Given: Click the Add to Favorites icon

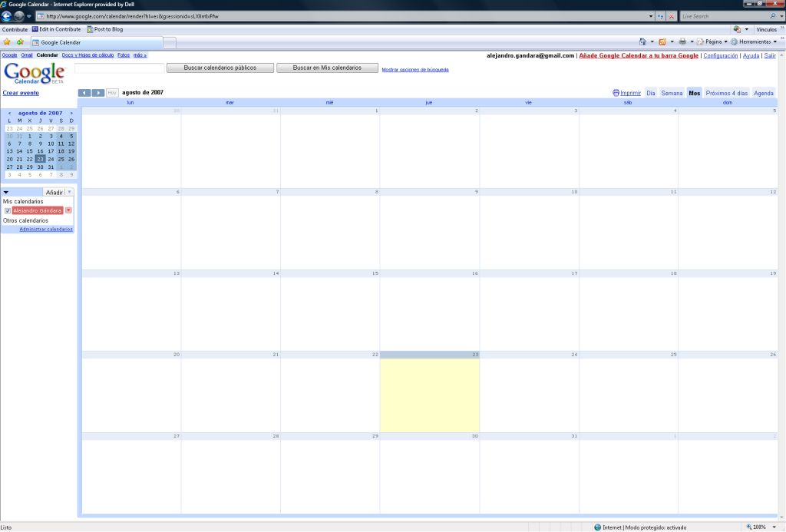Looking at the screenshot, I should coord(20,42).
